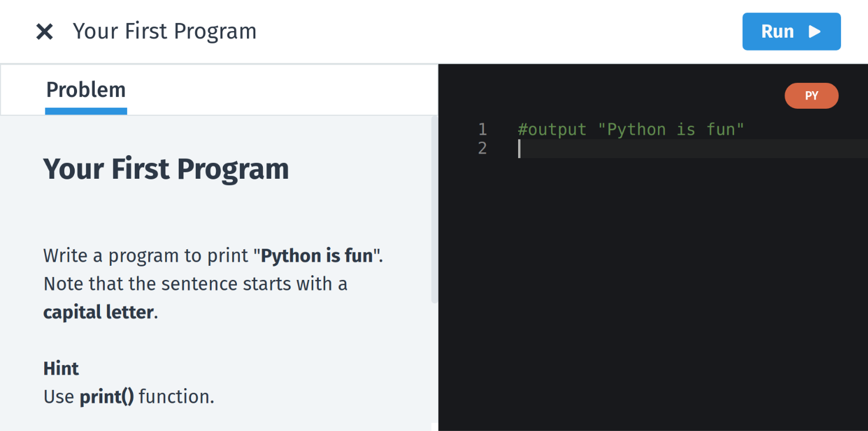
Task: Click the bold "Your First Program" problem heading
Action: pyautogui.click(x=166, y=169)
